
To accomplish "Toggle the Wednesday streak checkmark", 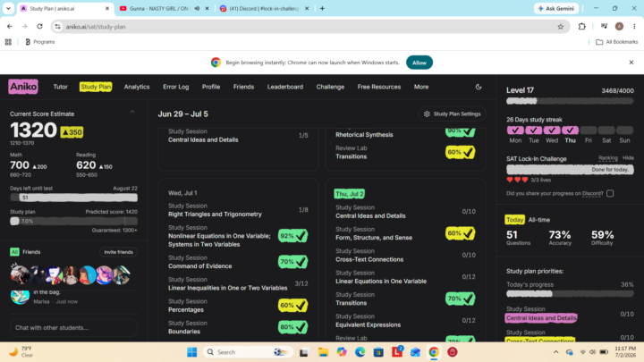I will click(x=552, y=130).
